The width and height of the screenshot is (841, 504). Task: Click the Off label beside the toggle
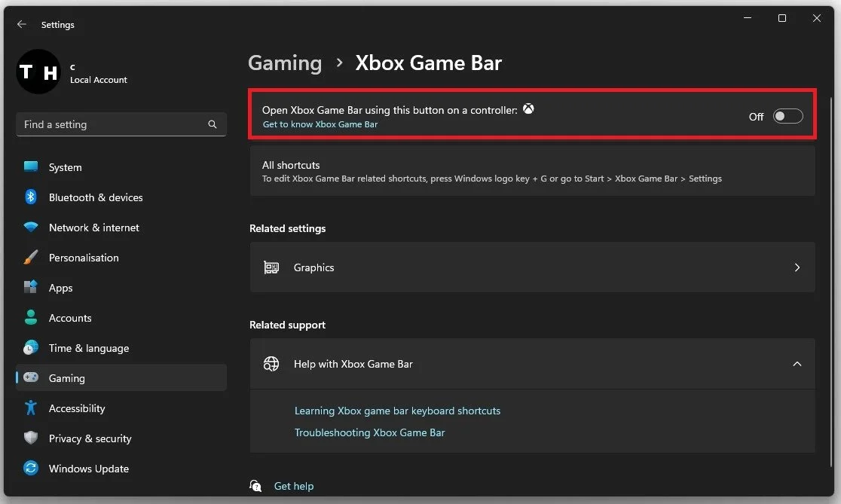click(x=756, y=116)
